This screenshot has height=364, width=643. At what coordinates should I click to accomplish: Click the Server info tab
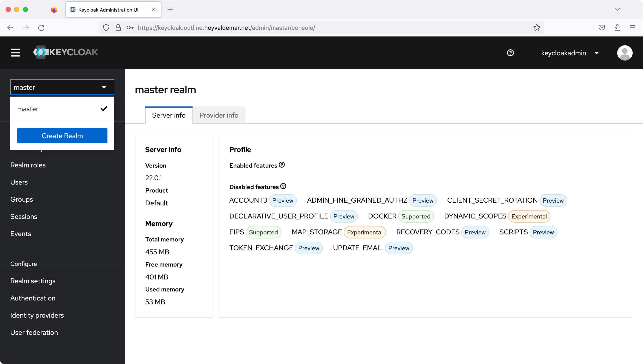click(x=169, y=115)
